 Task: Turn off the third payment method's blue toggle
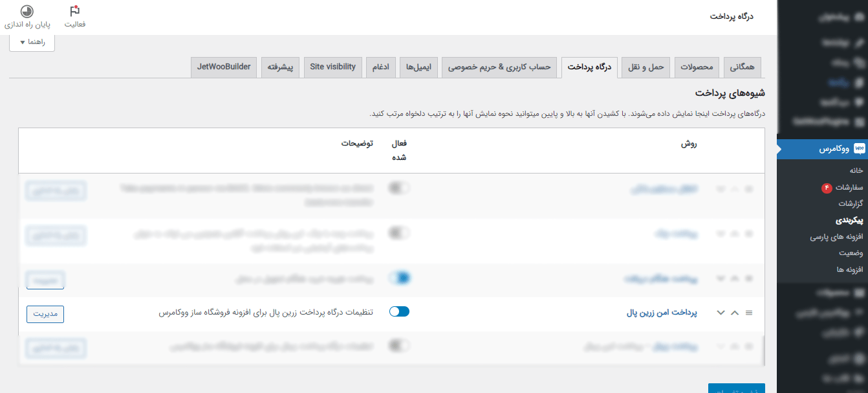[399, 277]
